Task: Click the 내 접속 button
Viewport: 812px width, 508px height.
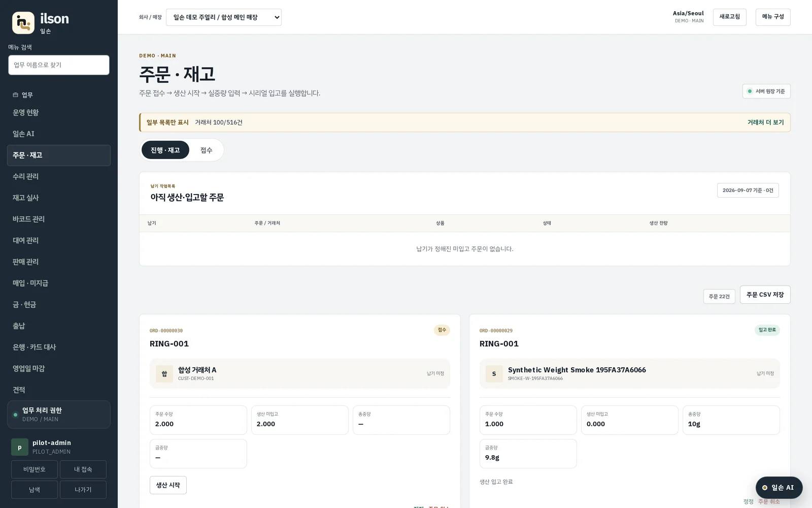Action: pos(83,469)
